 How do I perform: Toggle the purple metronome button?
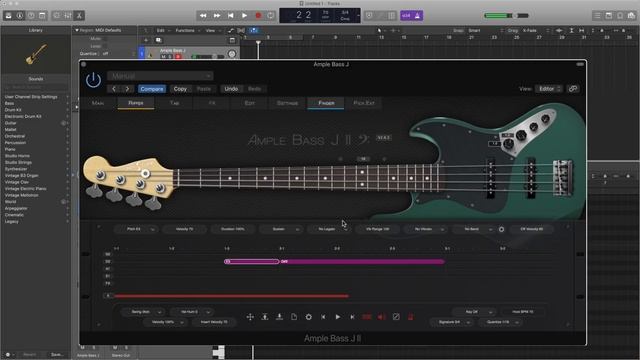pos(417,16)
